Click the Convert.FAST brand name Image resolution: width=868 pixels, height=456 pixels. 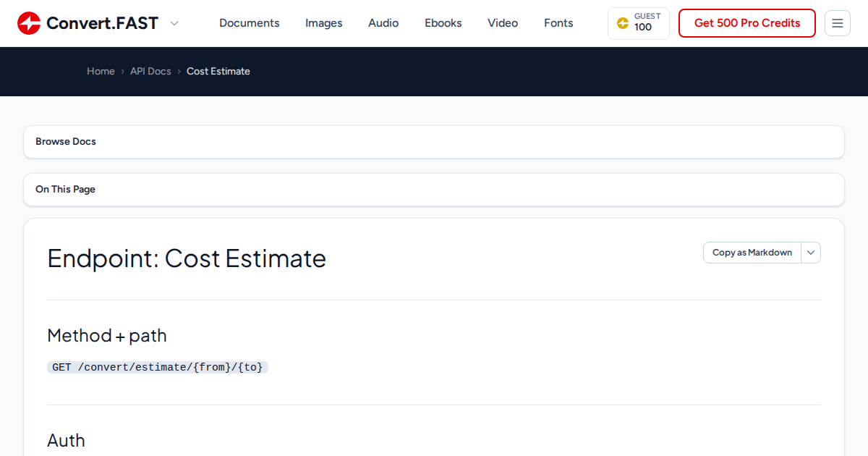coord(102,23)
